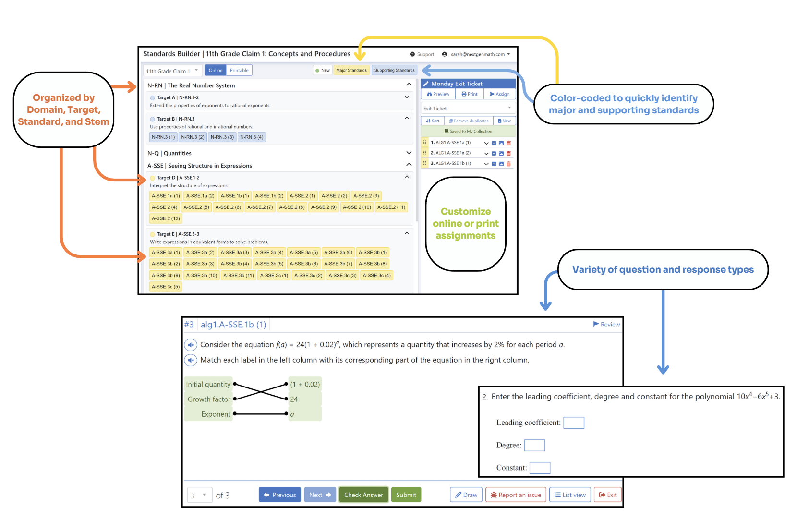Grab the drag handle of item 1 ALG1.A-SSE.1a (1)
Image resolution: width=797 pixels, height=532 pixels.
(424, 143)
